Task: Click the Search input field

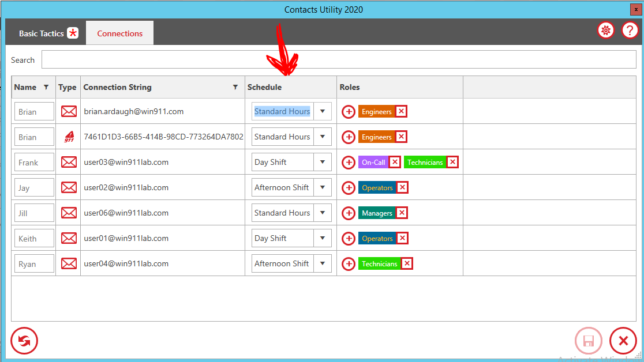Action: point(338,60)
